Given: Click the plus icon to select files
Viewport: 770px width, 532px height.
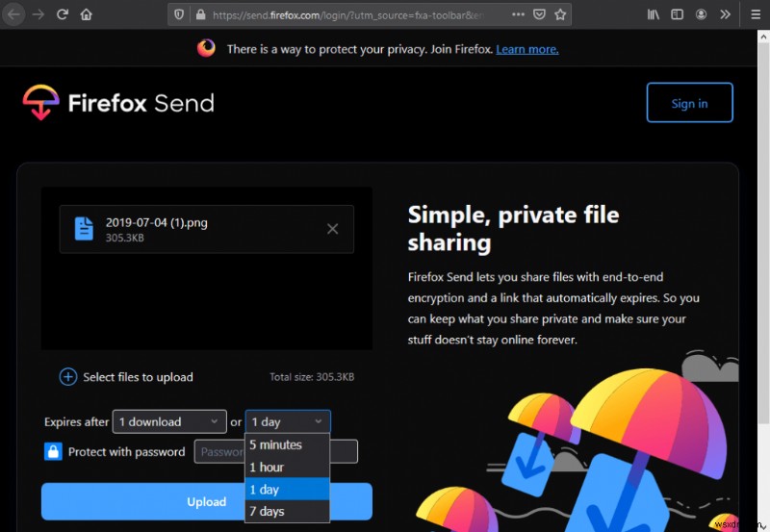Looking at the screenshot, I should tap(67, 377).
